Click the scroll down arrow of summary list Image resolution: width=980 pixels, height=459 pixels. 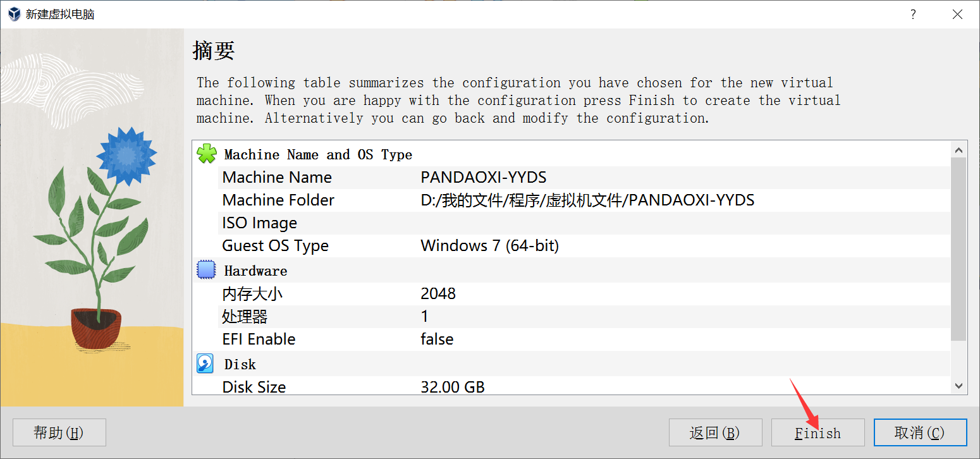click(x=959, y=385)
